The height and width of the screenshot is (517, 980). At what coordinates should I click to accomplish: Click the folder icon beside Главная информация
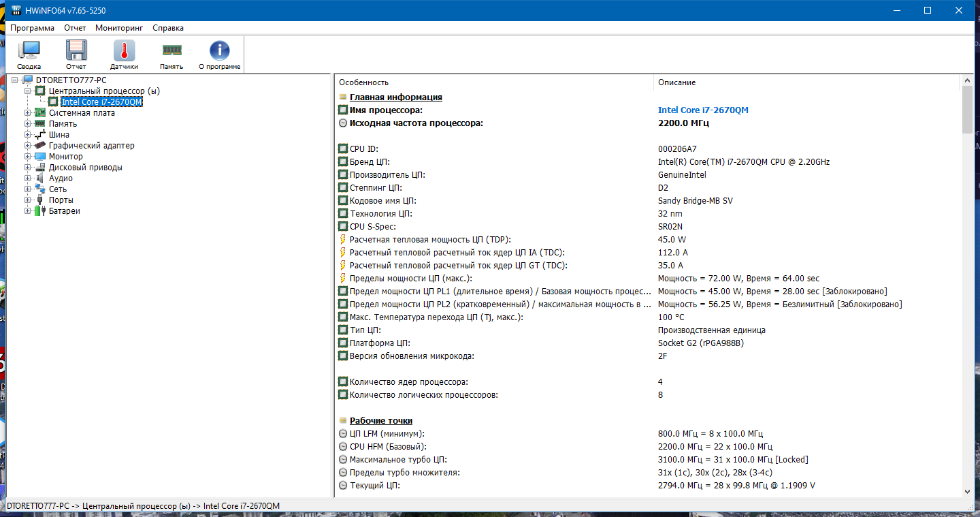pos(343,97)
